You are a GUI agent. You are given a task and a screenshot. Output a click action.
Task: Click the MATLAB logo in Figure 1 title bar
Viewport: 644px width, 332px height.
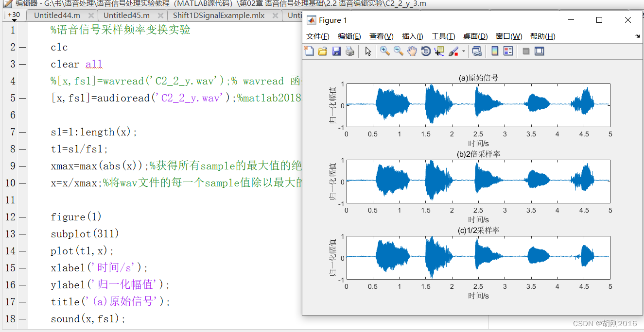click(311, 20)
